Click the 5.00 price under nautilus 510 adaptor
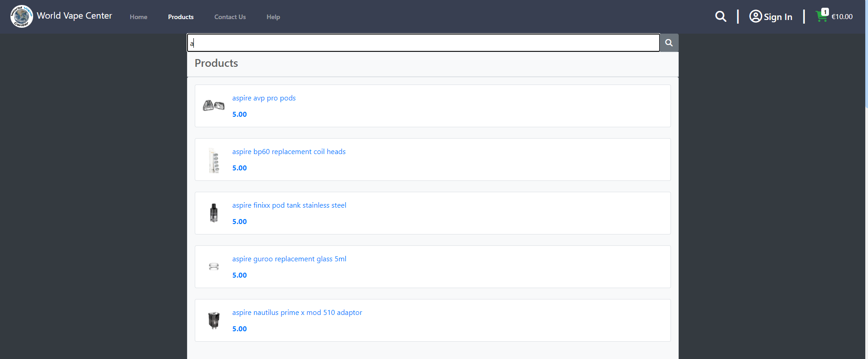Image resolution: width=868 pixels, height=359 pixels. pyautogui.click(x=240, y=329)
